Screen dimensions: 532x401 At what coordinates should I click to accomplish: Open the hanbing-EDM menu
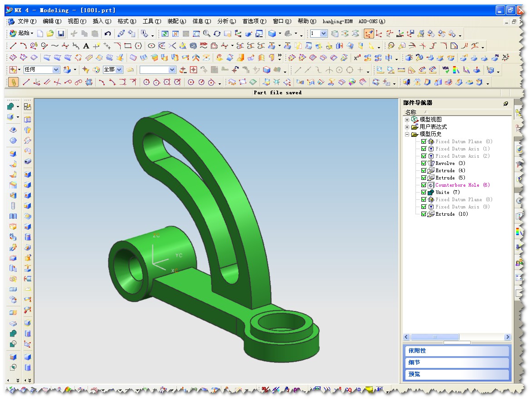[x=337, y=21]
